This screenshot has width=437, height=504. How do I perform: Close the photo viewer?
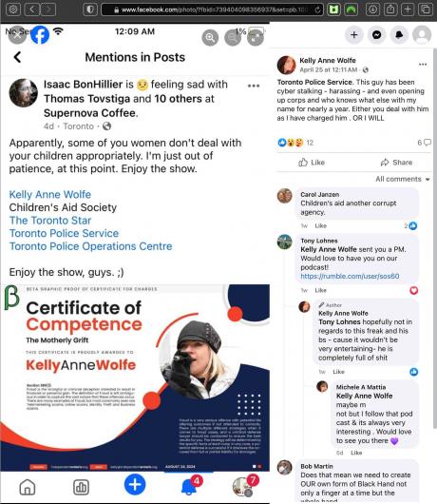click(17, 35)
